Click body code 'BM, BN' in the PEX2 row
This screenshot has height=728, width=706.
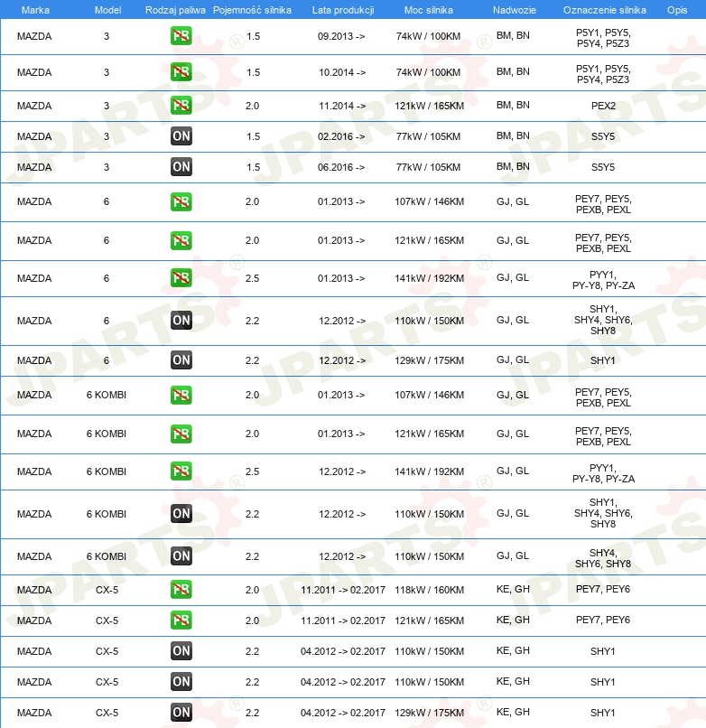(x=513, y=105)
